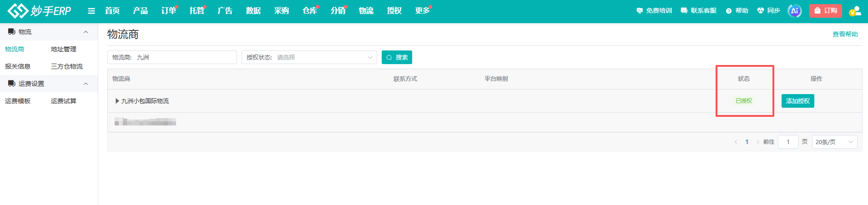This screenshot has height=205, width=868.
Task: Click the 联系方式 column header
Action: 405,79
